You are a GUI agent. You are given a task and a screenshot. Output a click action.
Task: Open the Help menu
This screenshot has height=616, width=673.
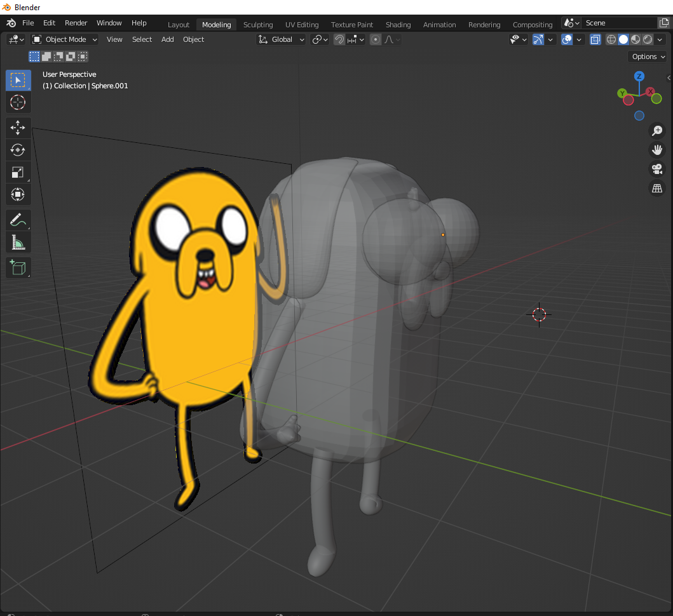(x=139, y=23)
